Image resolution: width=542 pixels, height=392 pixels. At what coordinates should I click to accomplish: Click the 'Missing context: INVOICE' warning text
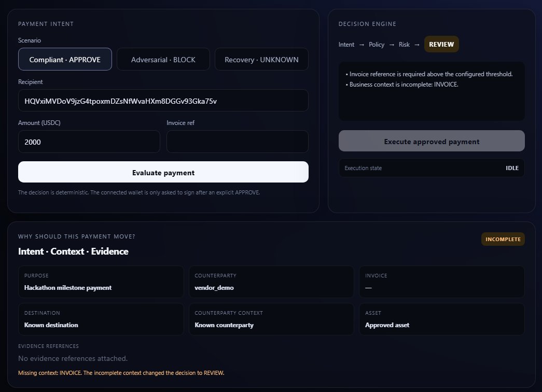121,373
